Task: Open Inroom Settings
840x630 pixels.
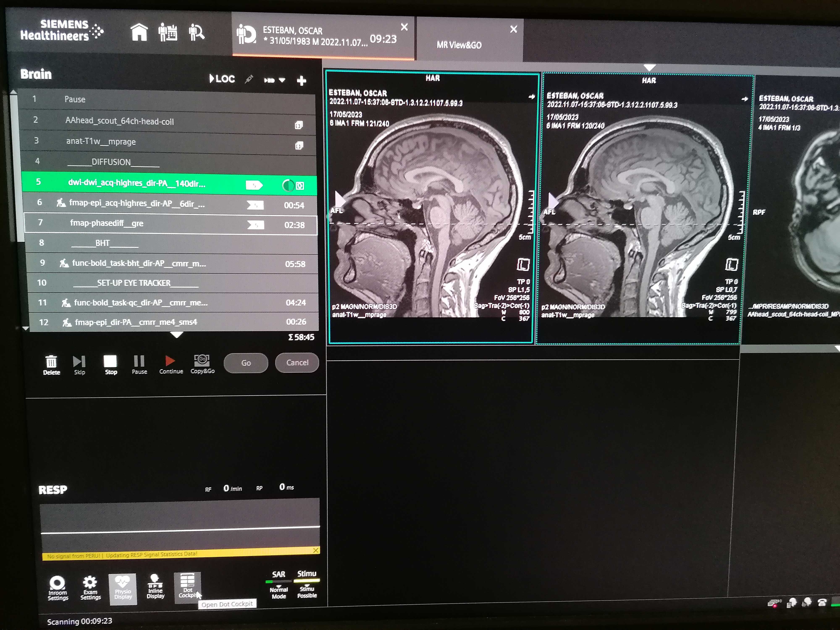Action: (58, 587)
